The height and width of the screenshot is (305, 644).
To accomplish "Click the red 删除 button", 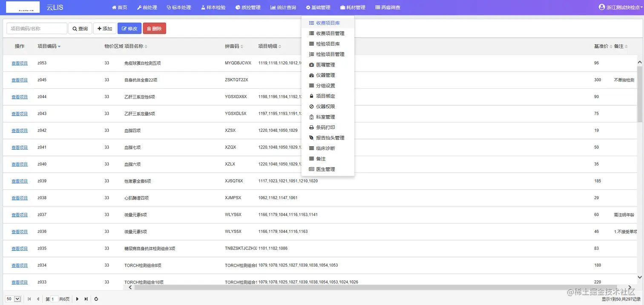I will 154,29.
